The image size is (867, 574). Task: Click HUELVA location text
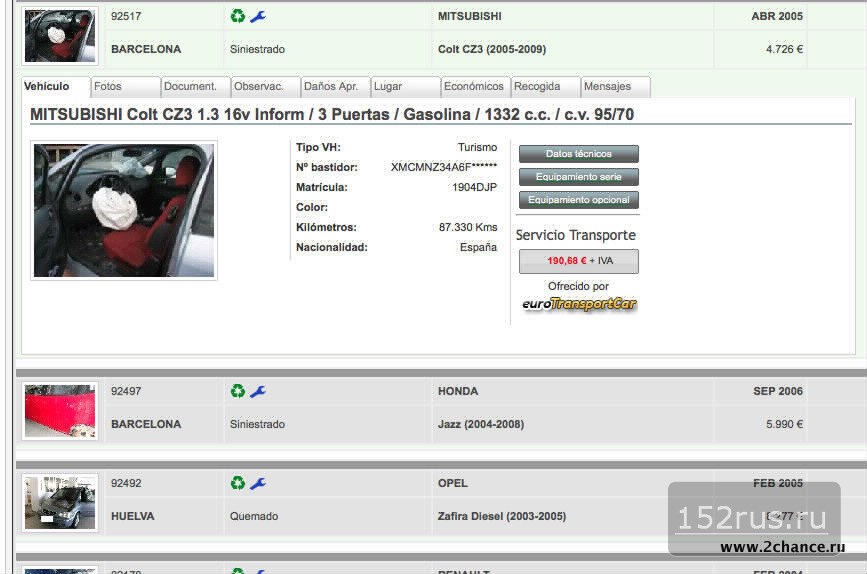(x=133, y=516)
